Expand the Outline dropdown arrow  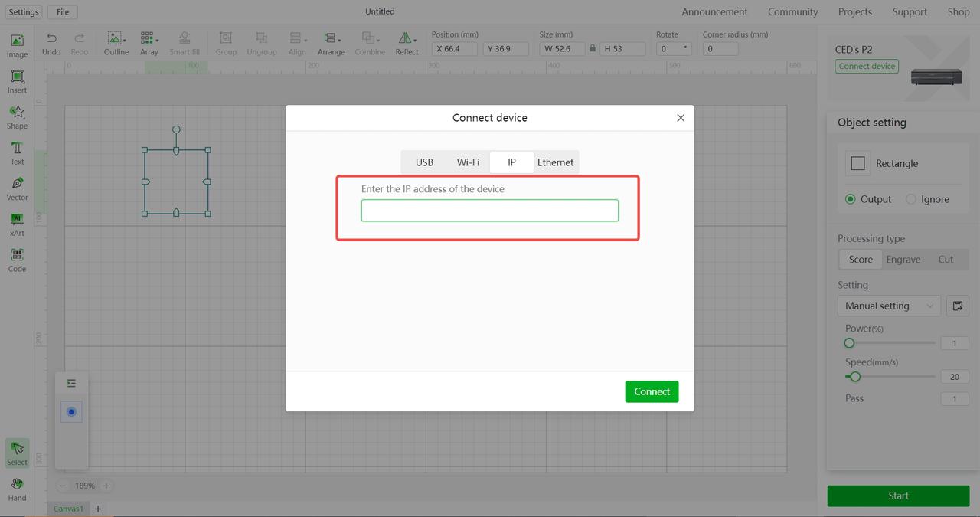[125, 40]
